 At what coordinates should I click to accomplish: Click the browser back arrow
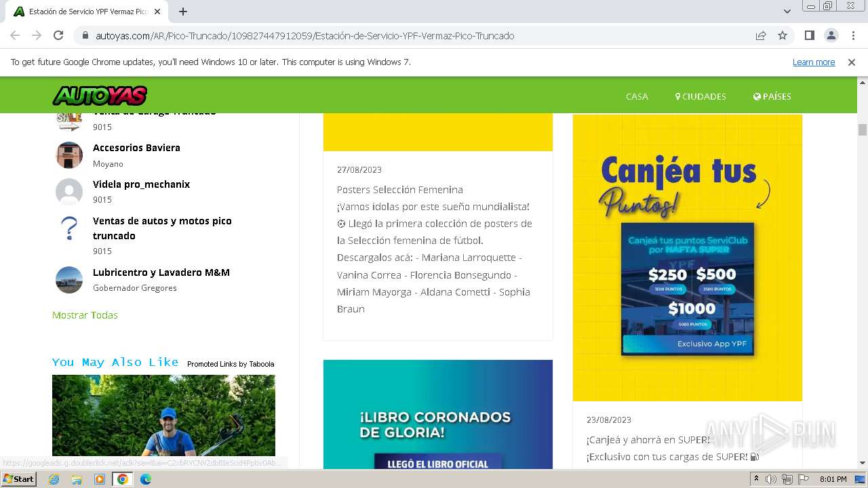(15, 35)
